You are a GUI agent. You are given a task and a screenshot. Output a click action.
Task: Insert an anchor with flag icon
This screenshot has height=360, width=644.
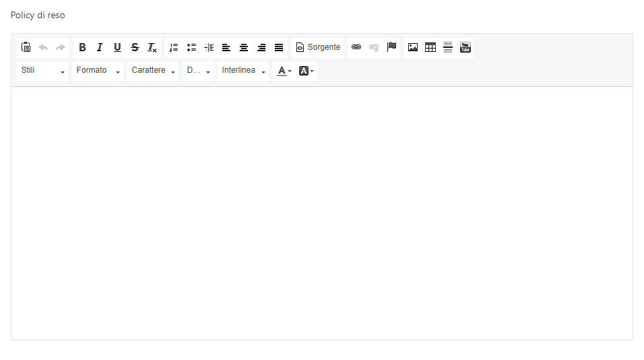click(391, 47)
